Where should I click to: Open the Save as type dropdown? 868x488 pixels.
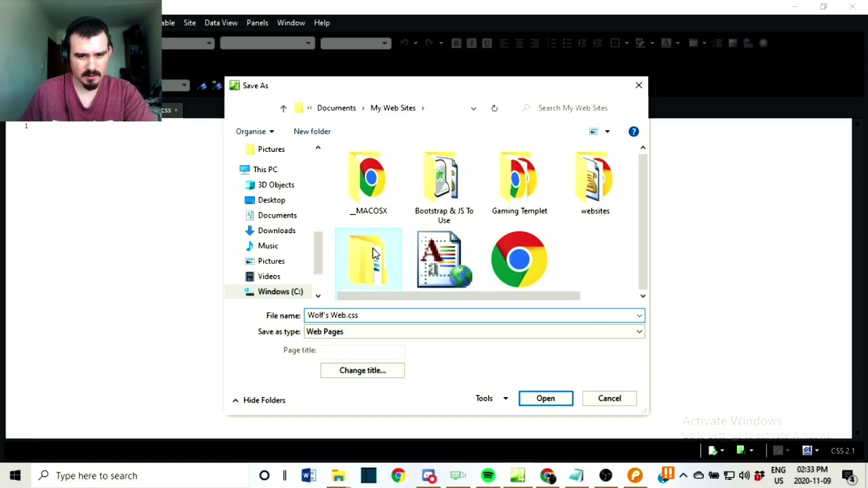coord(639,331)
